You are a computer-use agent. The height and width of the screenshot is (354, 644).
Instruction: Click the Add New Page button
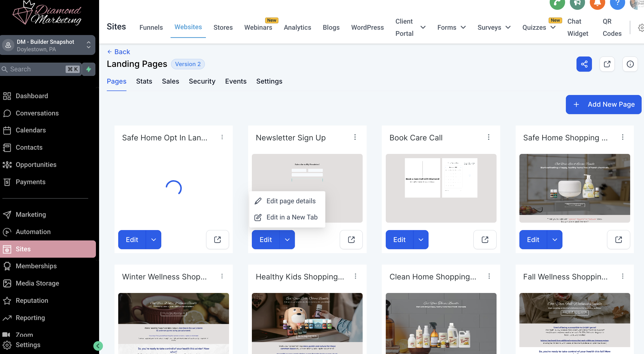(604, 105)
